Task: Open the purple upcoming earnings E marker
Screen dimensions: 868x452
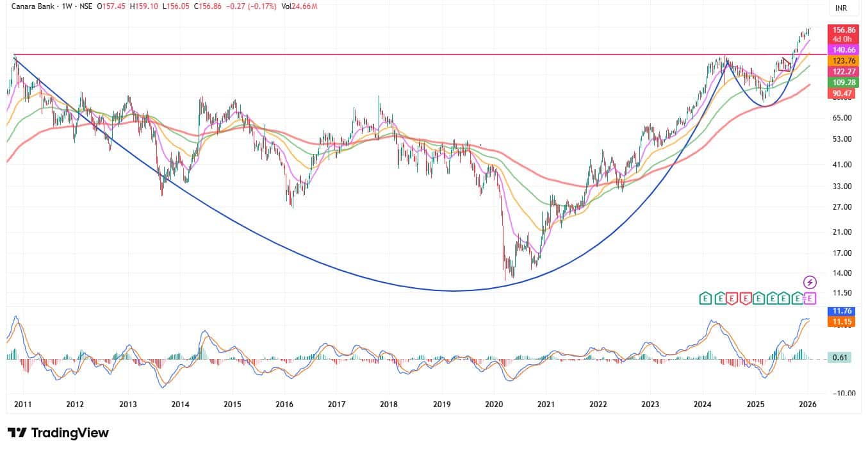Action: pos(810,297)
